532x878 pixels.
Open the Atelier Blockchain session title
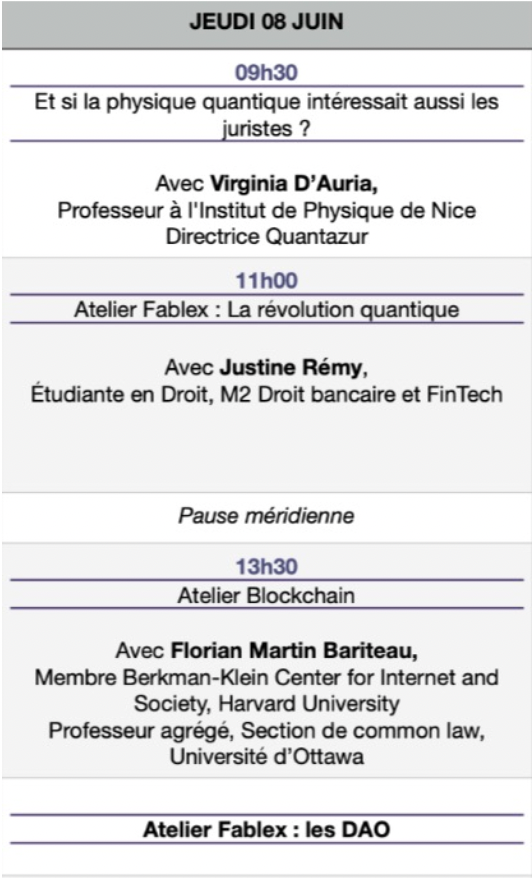coord(267,595)
